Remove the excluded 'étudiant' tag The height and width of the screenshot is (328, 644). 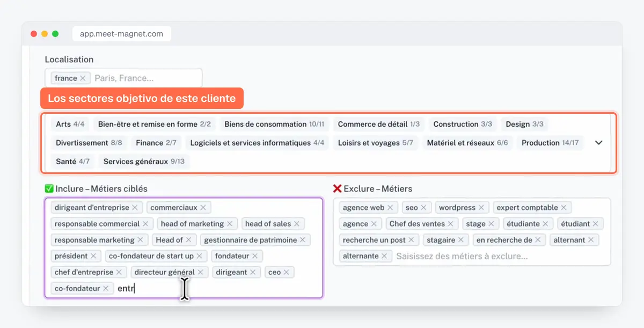(x=596, y=224)
